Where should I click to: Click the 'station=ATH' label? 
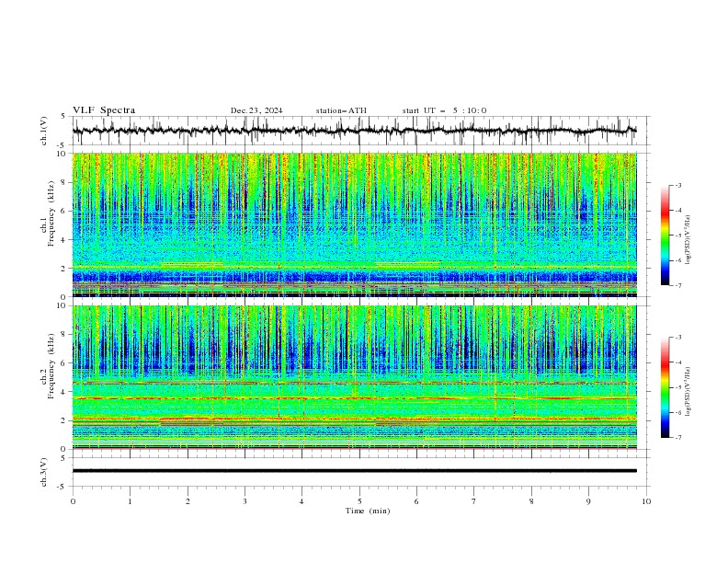click(341, 110)
